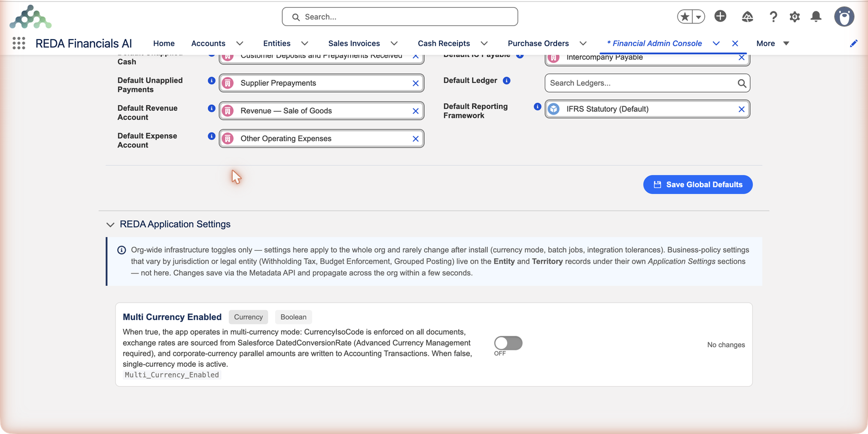This screenshot has width=868, height=434.
Task: Click info icon beside Default Revenue Account
Action: [x=212, y=108]
